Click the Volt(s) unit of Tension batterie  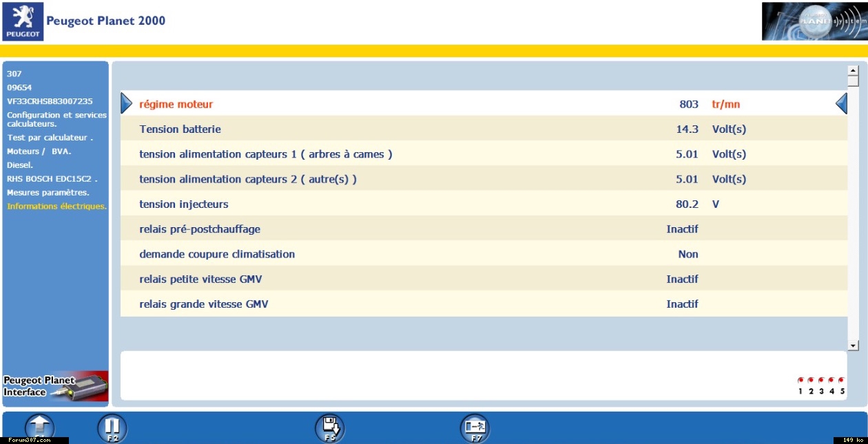coord(730,129)
